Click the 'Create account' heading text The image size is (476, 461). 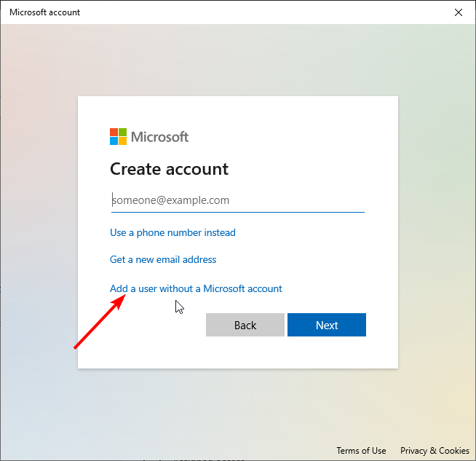[x=169, y=169]
